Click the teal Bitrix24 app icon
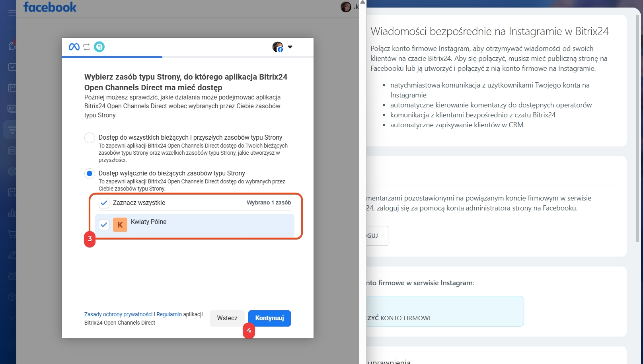The image size is (643, 364). (99, 47)
